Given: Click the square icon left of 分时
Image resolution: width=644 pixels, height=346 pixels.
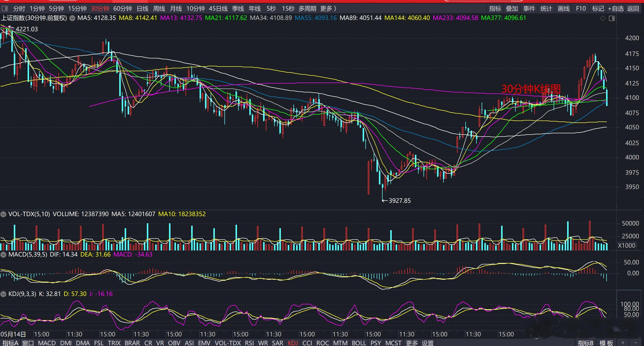Looking at the screenshot, I should click(x=5, y=8).
